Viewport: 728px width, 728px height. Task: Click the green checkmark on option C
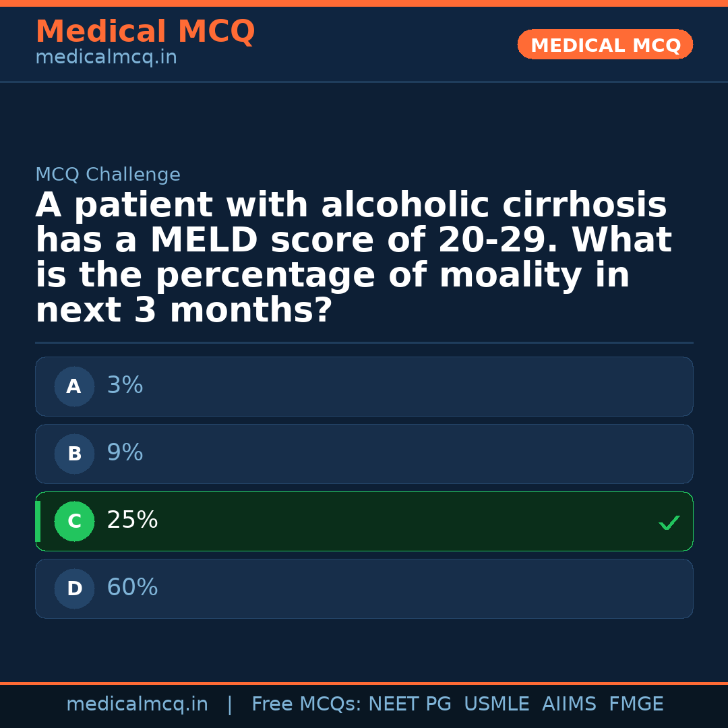click(x=669, y=522)
